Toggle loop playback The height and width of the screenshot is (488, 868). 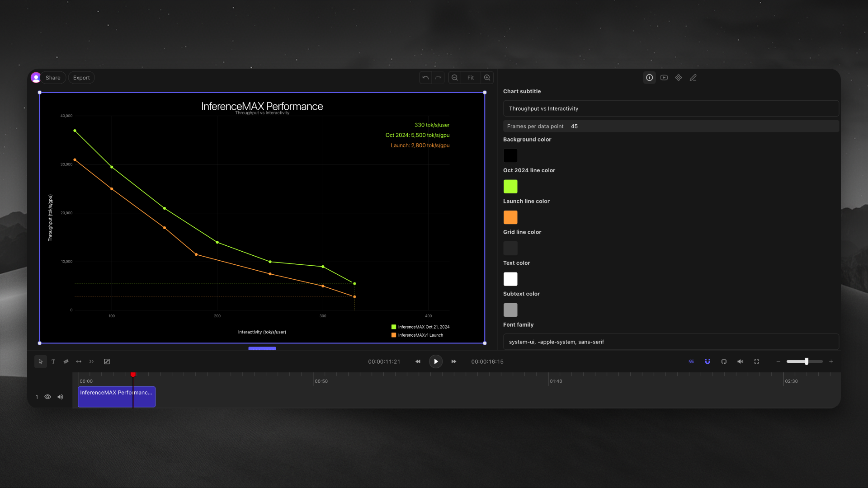click(724, 361)
